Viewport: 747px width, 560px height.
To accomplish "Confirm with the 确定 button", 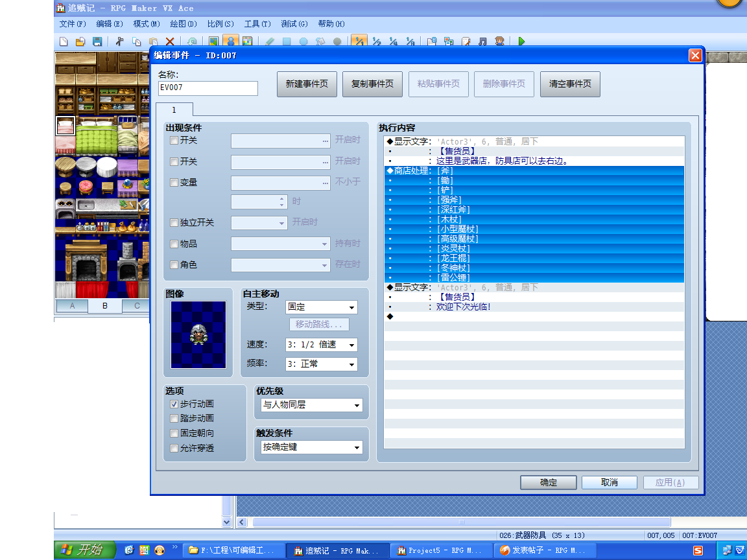I will tap(549, 482).
